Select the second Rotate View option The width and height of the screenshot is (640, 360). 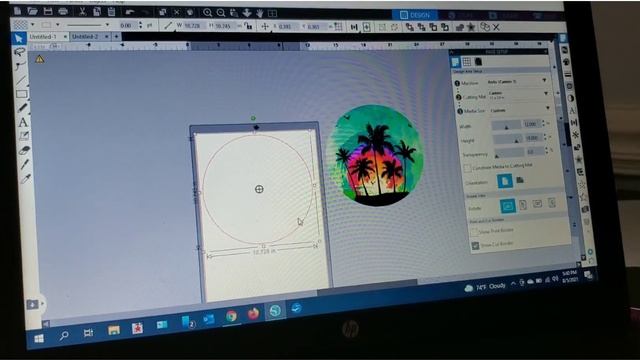point(523,204)
